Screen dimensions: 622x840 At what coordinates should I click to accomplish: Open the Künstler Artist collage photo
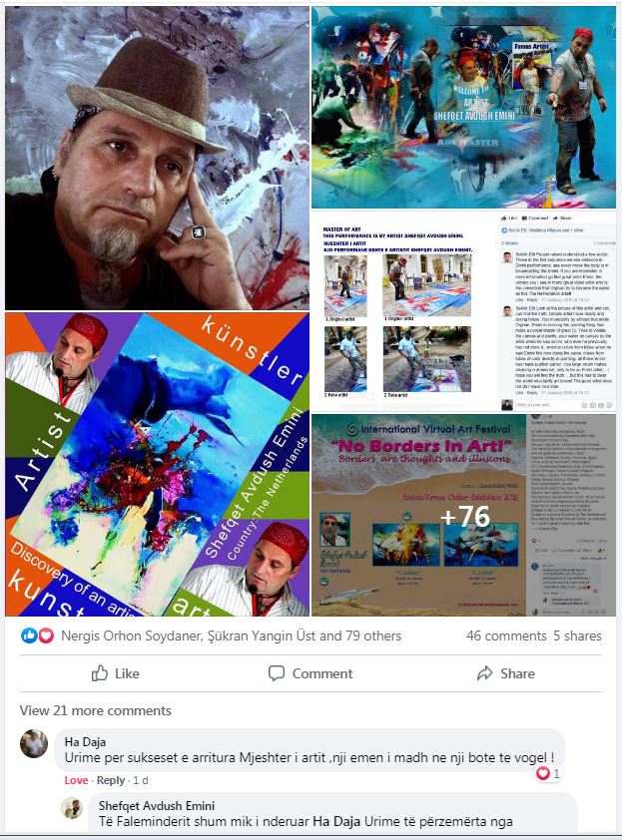pyautogui.click(x=157, y=464)
